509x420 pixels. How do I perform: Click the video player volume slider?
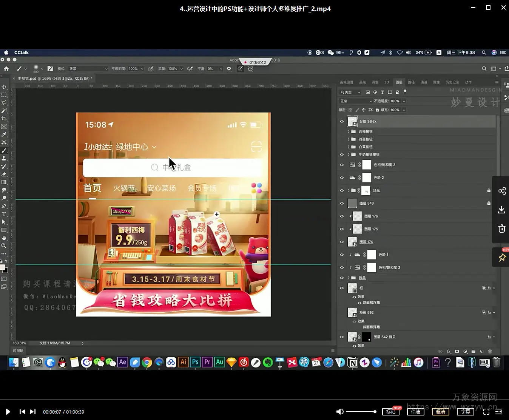pyautogui.click(x=361, y=412)
